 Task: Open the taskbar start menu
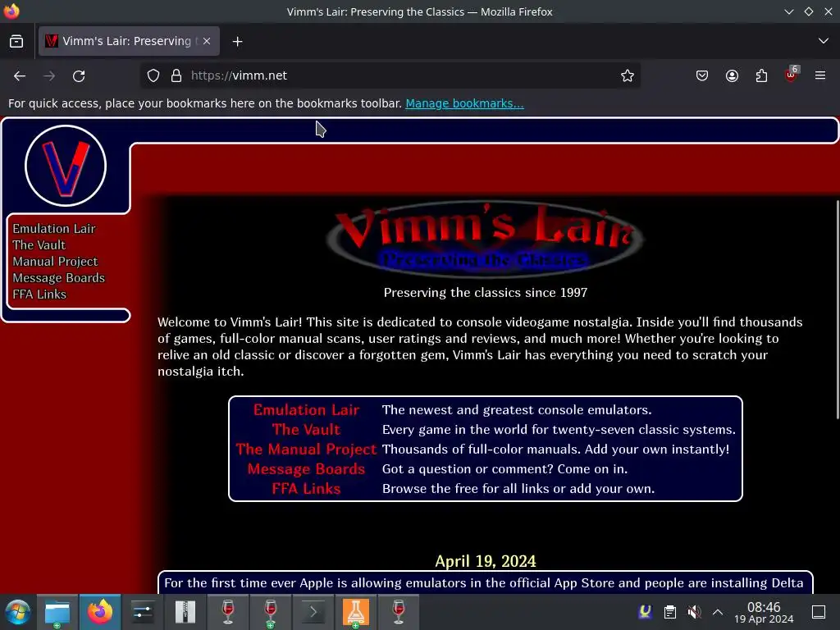click(x=18, y=612)
